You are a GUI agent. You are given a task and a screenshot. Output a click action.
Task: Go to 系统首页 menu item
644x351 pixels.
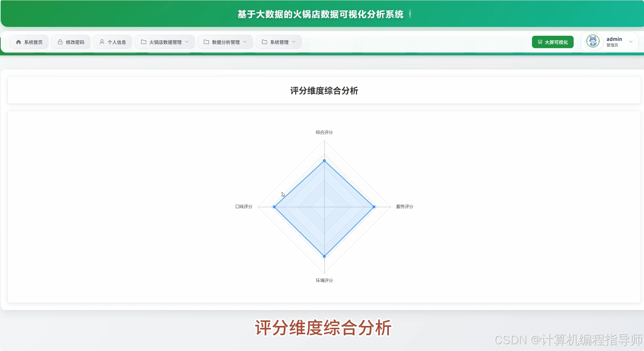tap(29, 42)
